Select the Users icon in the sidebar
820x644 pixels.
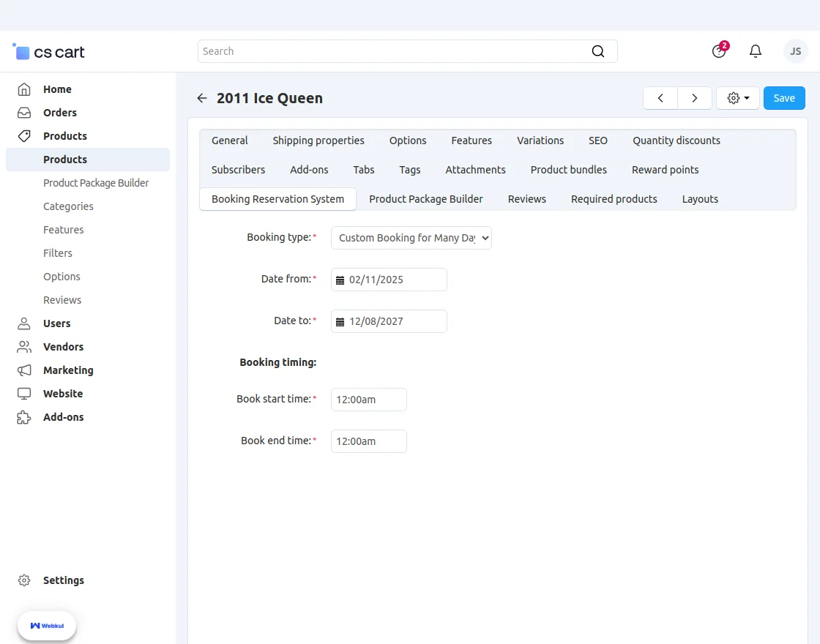coord(24,323)
